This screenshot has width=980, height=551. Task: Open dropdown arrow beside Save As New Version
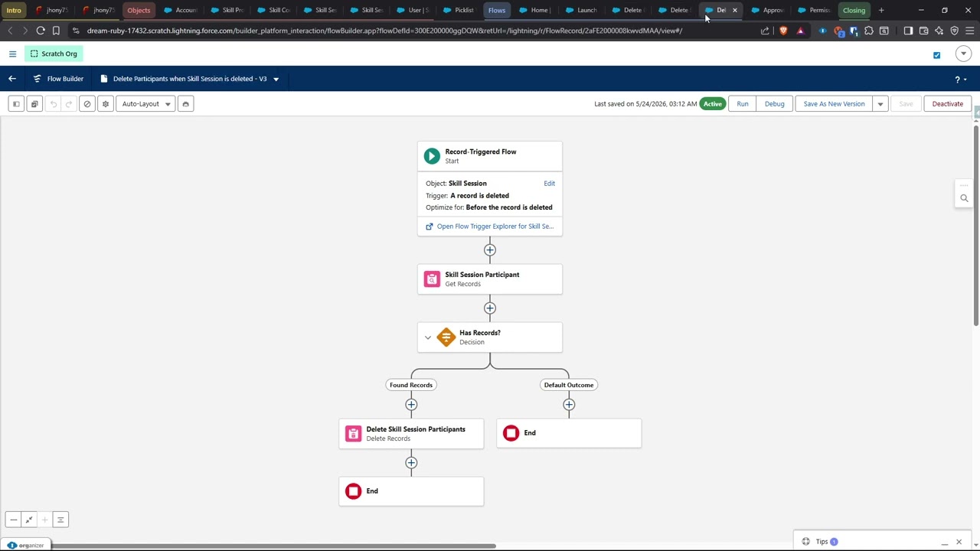(880, 104)
